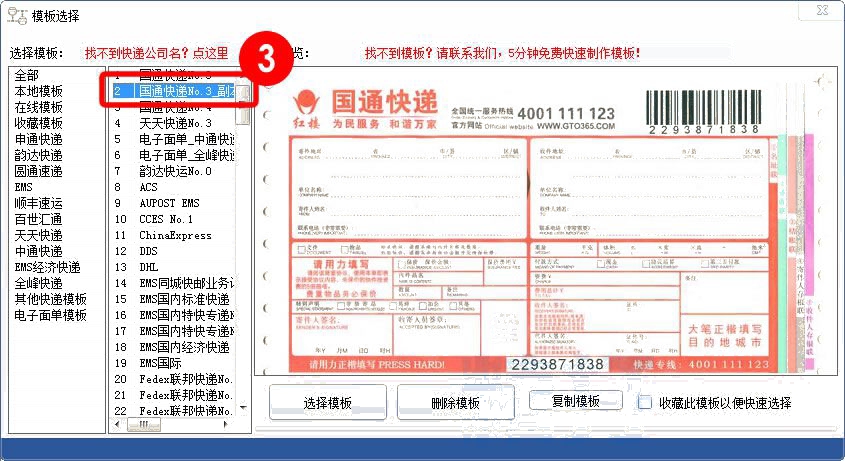Click the 国通快递 waybill preview image

[530, 225]
